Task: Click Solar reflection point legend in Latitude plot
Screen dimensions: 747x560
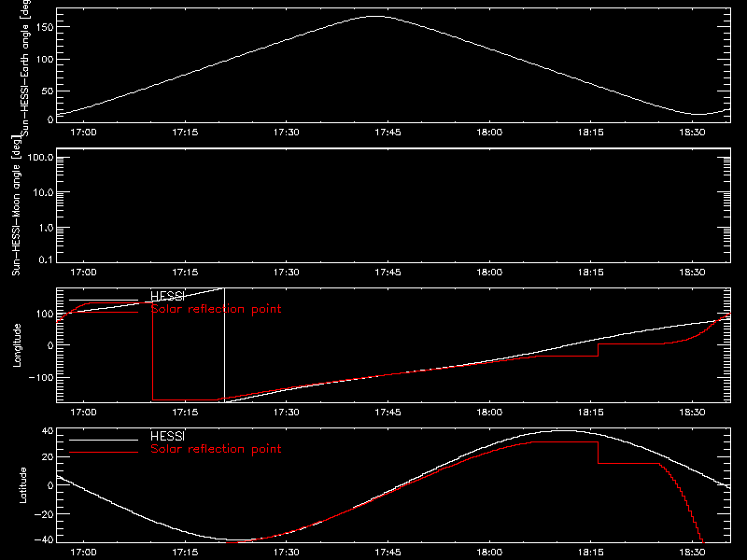Action: click(x=216, y=449)
